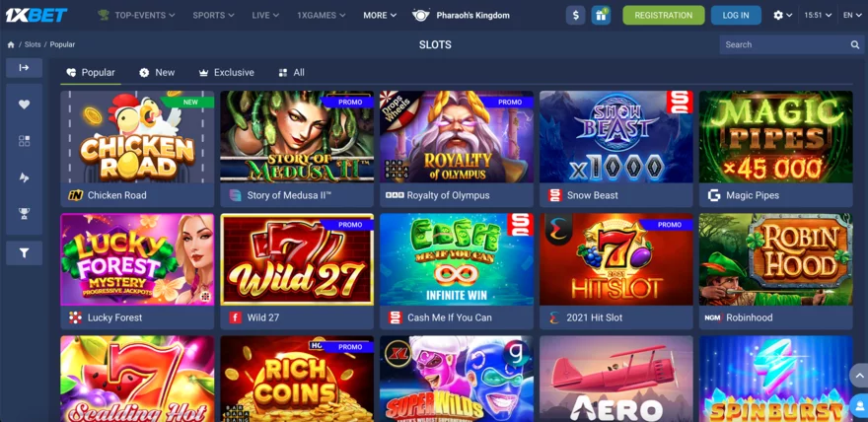Click the trophy icon in sidebar
Image resolution: width=868 pixels, height=422 pixels.
(24, 214)
